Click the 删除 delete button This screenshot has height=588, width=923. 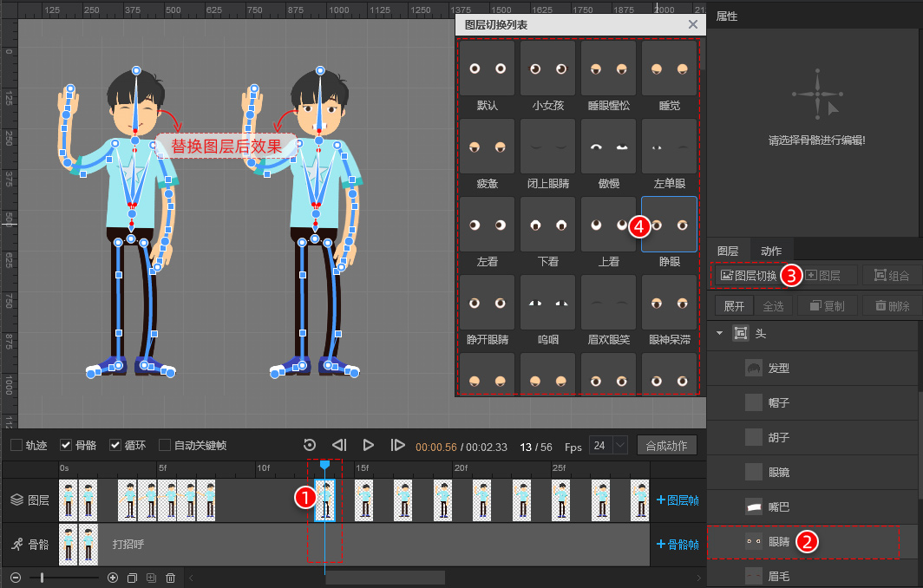tap(892, 306)
